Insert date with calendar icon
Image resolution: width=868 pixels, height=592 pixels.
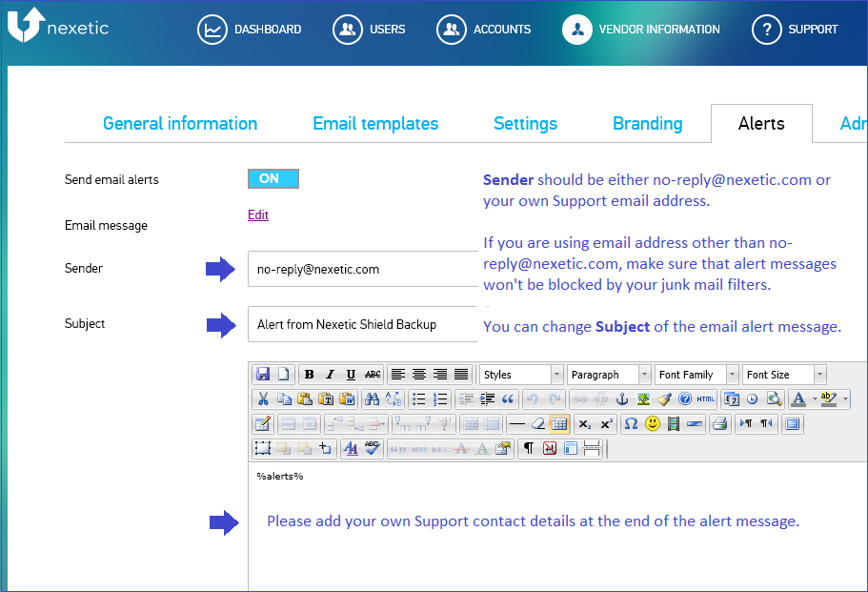(732, 398)
